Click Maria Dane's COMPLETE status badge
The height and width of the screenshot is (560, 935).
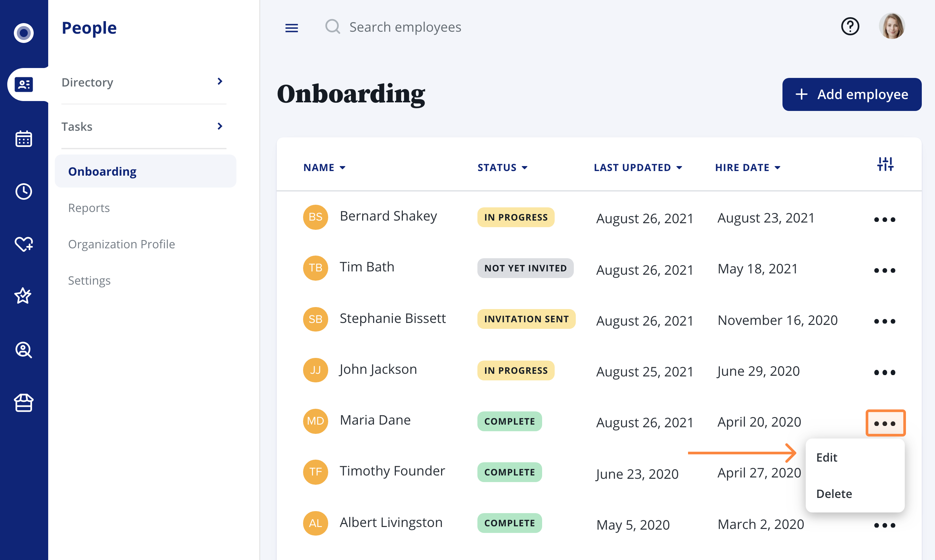509,422
